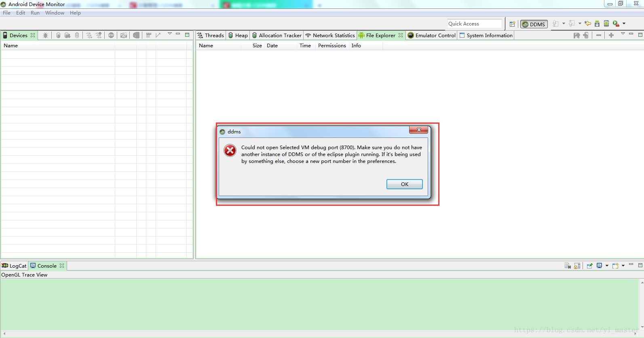Image resolution: width=644 pixels, height=338 pixels.
Task: Open the Window menu
Action: pos(55,13)
